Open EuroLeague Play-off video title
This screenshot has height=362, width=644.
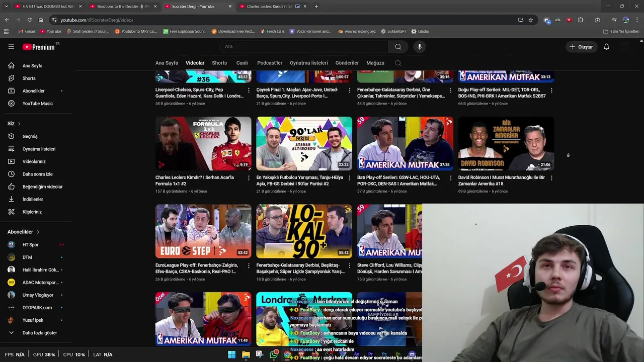click(196, 268)
